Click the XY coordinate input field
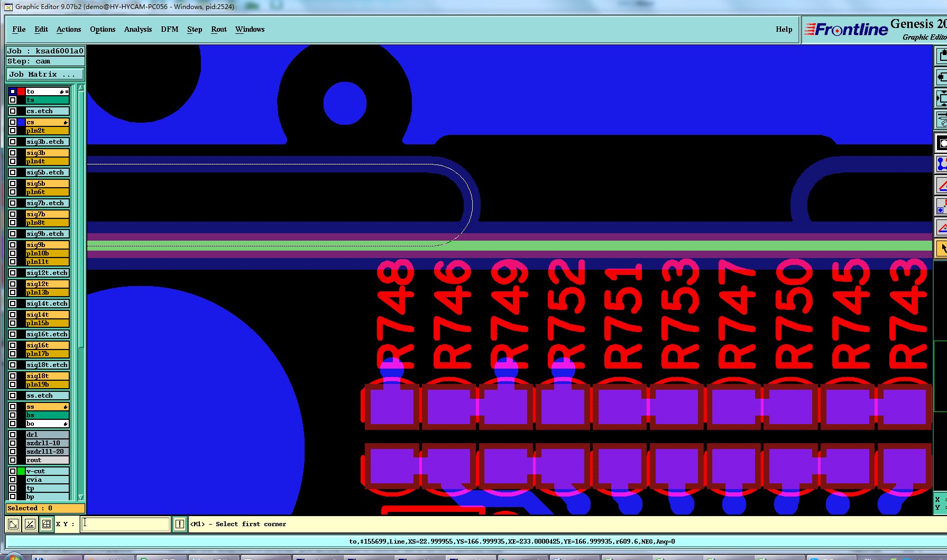Image resolution: width=947 pixels, height=560 pixels. [x=125, y=524]
